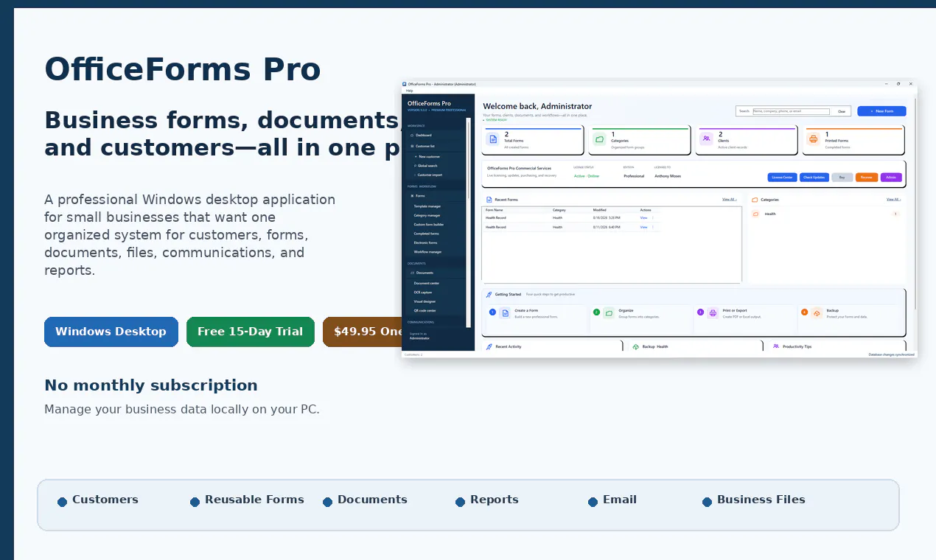Open more actions for 5:26 PM Health Record

tap(653, 218)
